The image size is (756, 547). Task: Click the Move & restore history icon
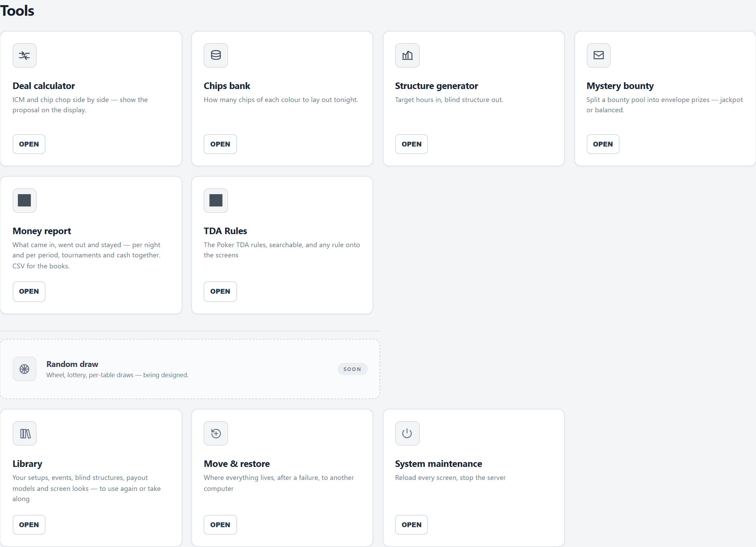(x=216, y=433)
